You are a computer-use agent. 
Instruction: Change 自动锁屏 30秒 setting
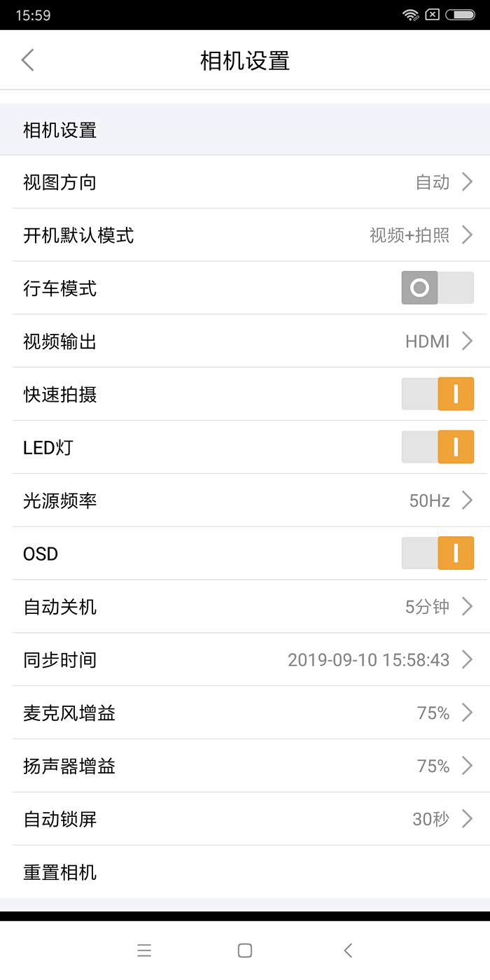click(430, 819)
